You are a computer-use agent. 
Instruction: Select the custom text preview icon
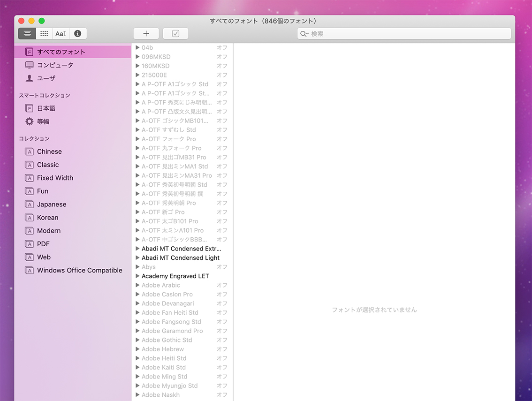point(61,34)
